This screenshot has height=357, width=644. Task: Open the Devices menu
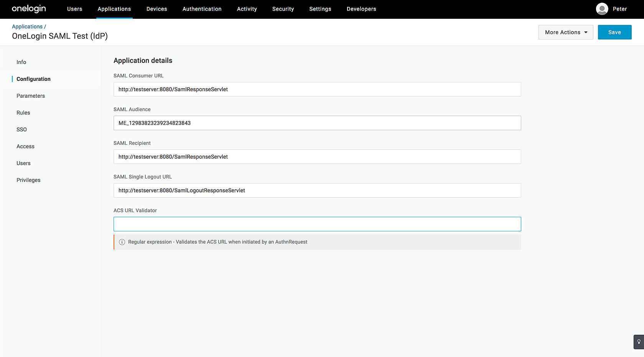(156, 9)
